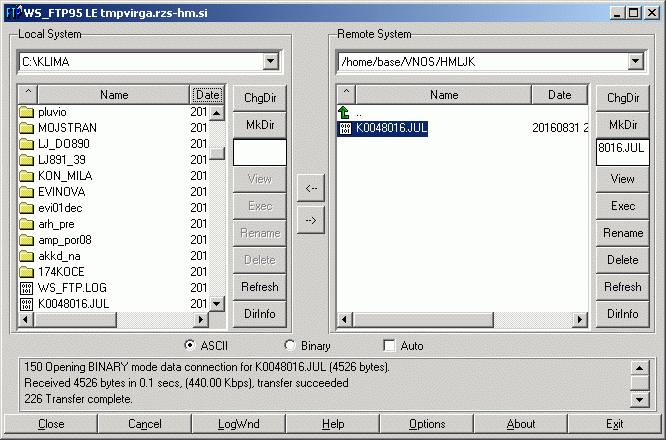Click the local file list vertical scrollbar thumb
Image resolution: width=666 pixels, height=440 pixels.
point(217,154)
